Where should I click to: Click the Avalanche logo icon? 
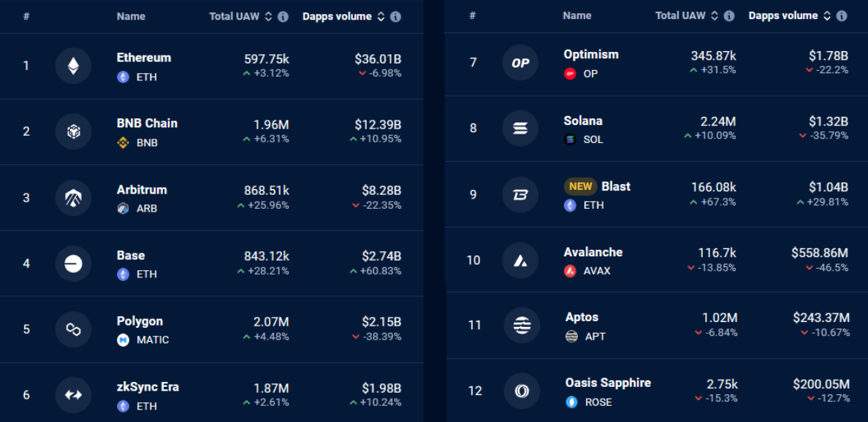click(x=520, y=260)
